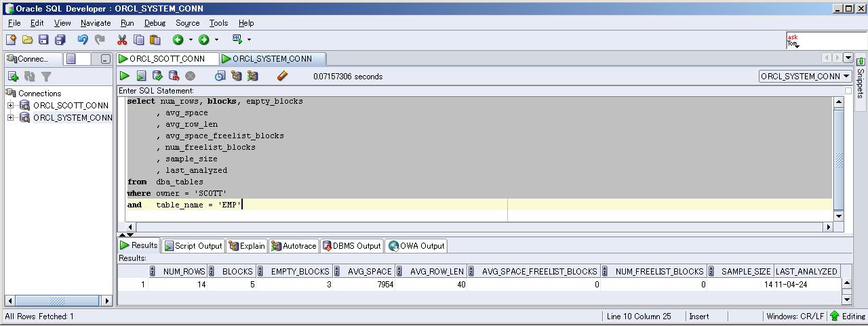Viewport: 868px width, 326px height.
Task: Expand the ORCL_SCOTT_CONN connection node
Action: [x=10, y=106]
